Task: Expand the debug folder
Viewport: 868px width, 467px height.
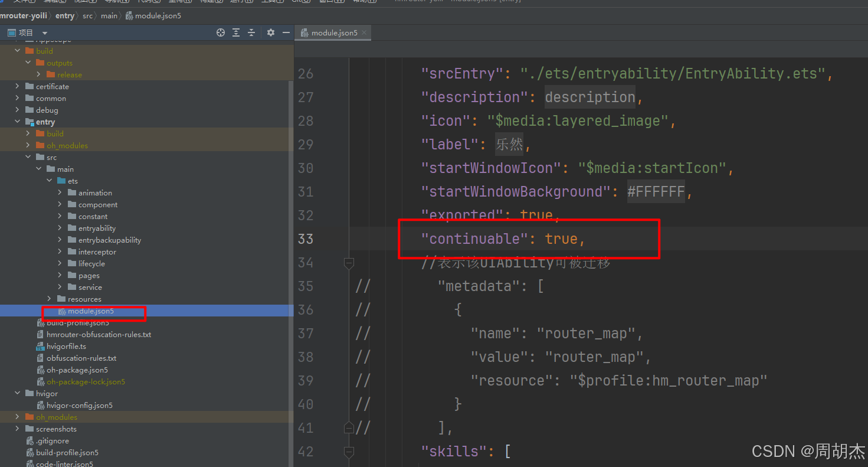Action: click(x=18, y=110)
